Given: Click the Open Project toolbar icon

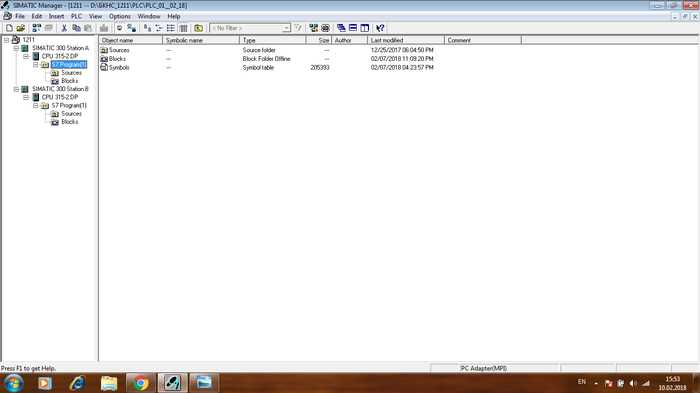Looking at the screenshot, I should pos(21,28).
